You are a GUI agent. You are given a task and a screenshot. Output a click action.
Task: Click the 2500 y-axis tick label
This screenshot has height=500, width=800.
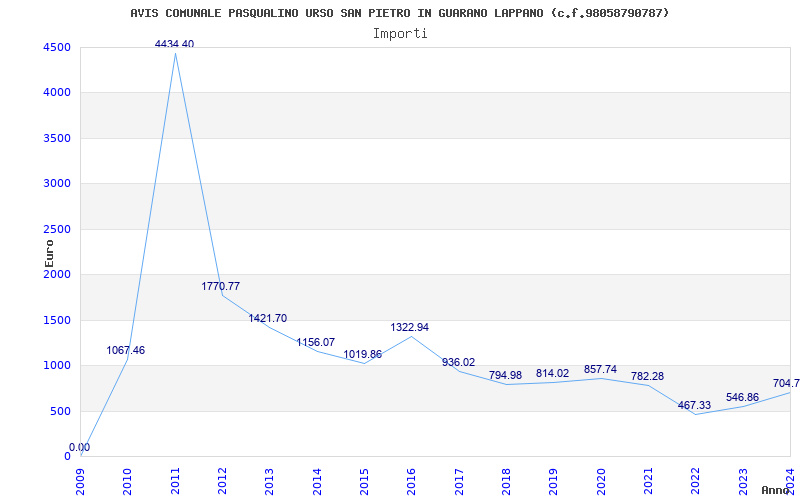point(56,230)
